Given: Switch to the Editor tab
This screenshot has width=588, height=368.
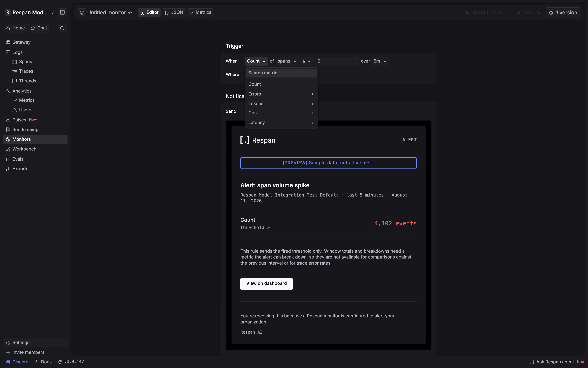Looking at the screenshot, I should point(149,12).
